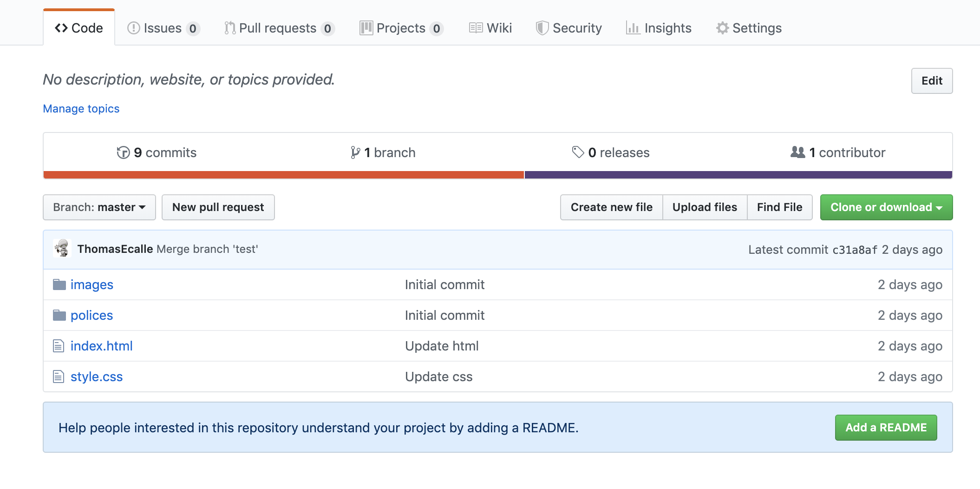The image size is (980, 489).
Task: Open the Merge branch 'test' commit message
Action: (207, 249)
